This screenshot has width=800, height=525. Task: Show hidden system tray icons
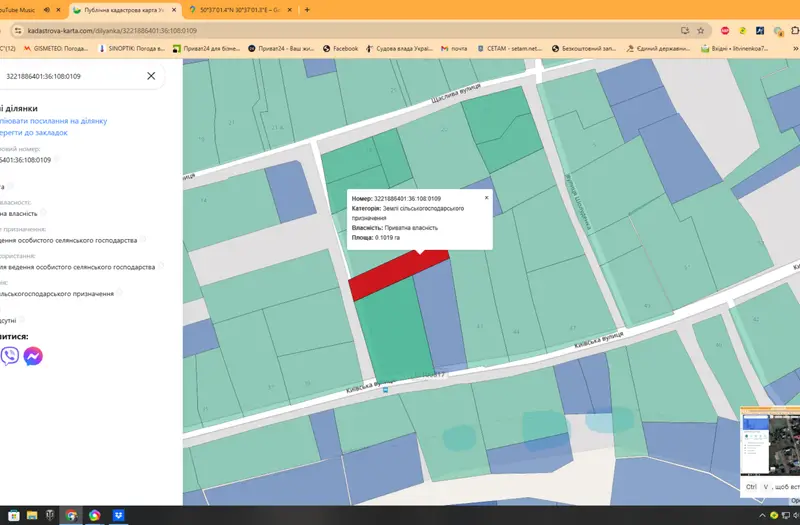pyautogui.click(x=762, y=515)
